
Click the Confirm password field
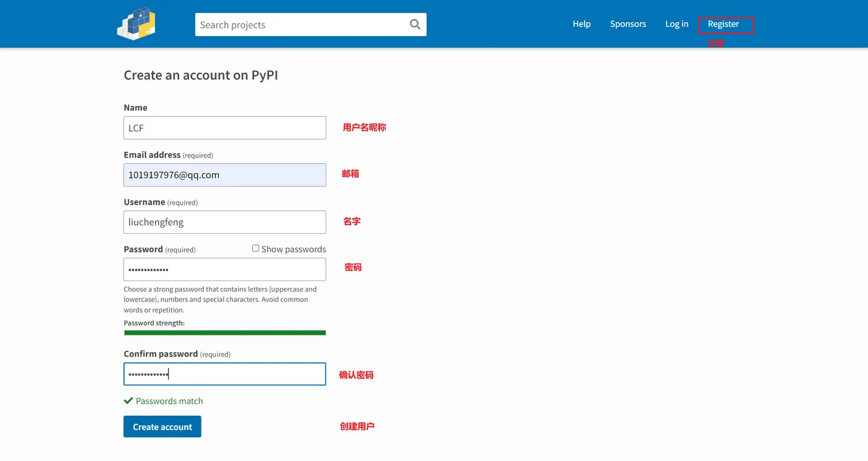[x=224, y=374]
